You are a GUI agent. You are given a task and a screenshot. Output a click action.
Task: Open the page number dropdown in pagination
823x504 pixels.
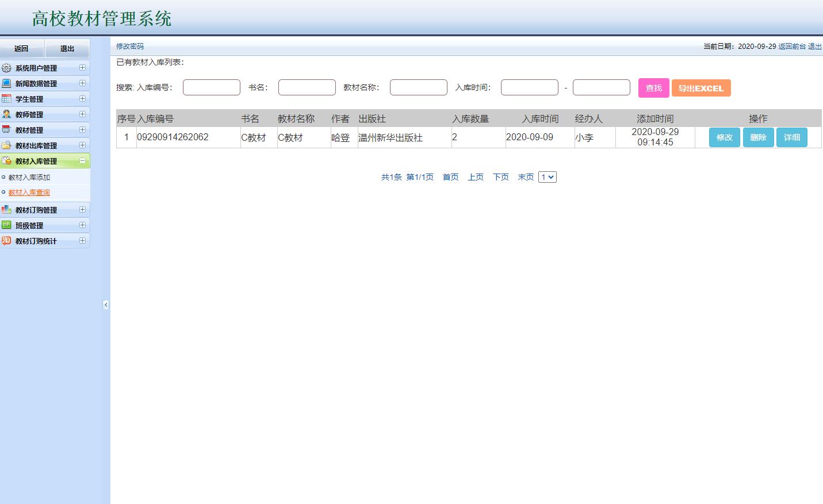tap(548, 177)
